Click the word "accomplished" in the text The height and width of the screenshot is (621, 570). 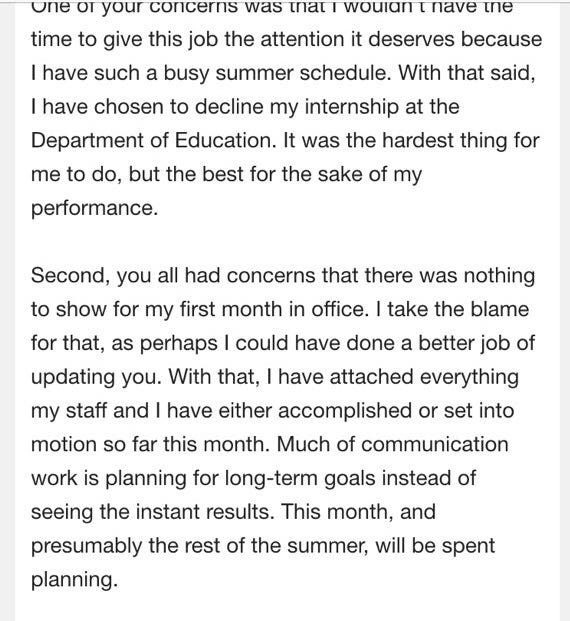tap(345, 411)
